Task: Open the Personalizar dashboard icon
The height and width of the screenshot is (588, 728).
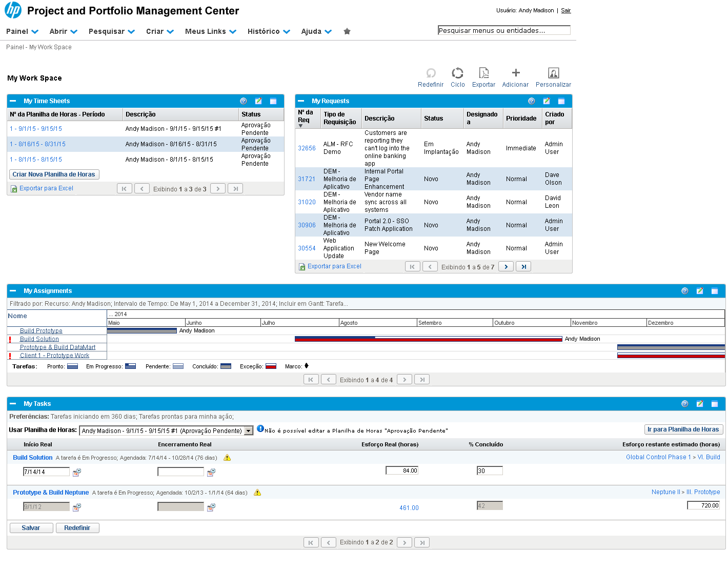Action: (x=553, y=73)
